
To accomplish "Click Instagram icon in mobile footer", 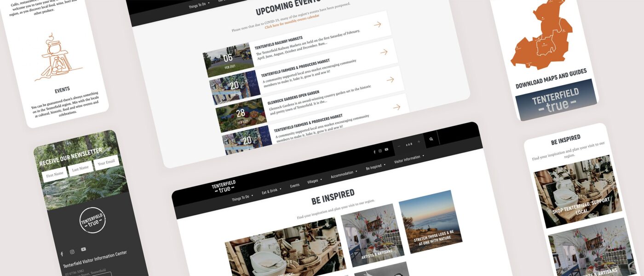I will [72, 252].
